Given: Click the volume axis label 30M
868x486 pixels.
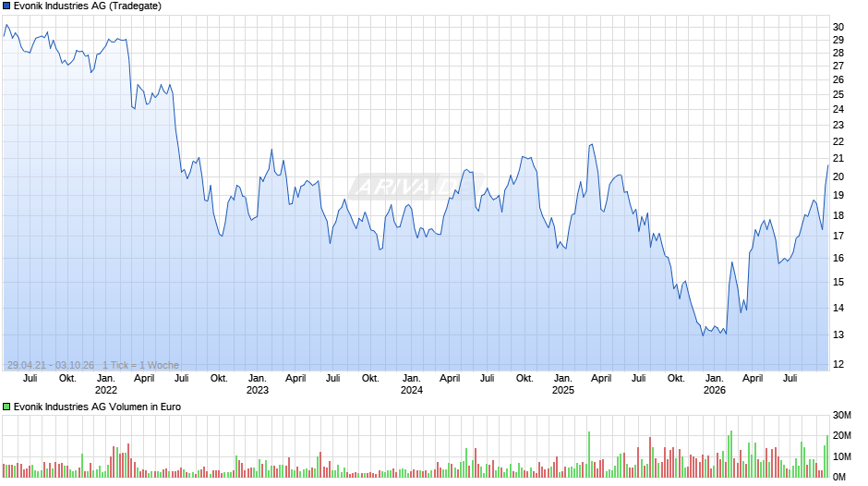Looking at the screenshot, I should coord(842,415).
